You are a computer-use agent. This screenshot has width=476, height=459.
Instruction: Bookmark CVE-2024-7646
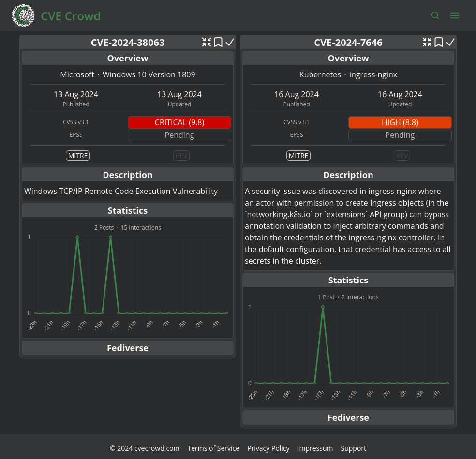click(x=439, y=42)
